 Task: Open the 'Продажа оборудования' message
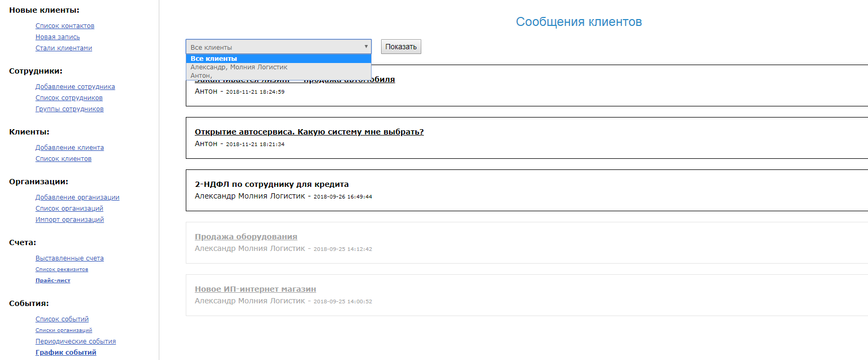tap(246, 237)
